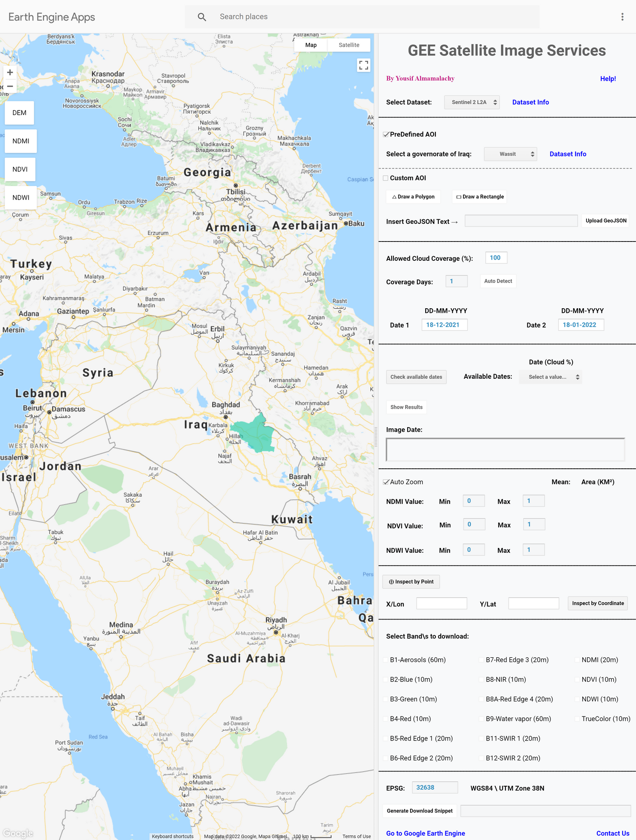Activate Inspect by Point crosshair tool

click(x=411, y=582)
